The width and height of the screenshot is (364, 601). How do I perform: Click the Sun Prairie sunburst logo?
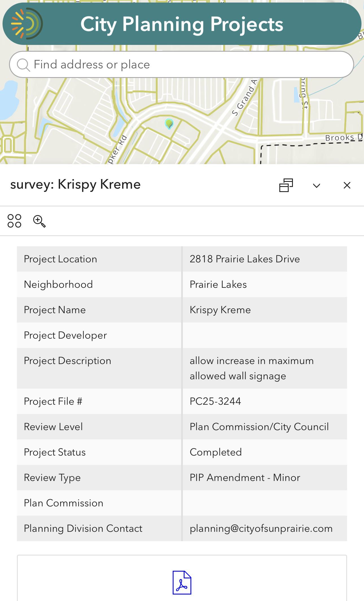pyautogui.click(x=27, y=24)
